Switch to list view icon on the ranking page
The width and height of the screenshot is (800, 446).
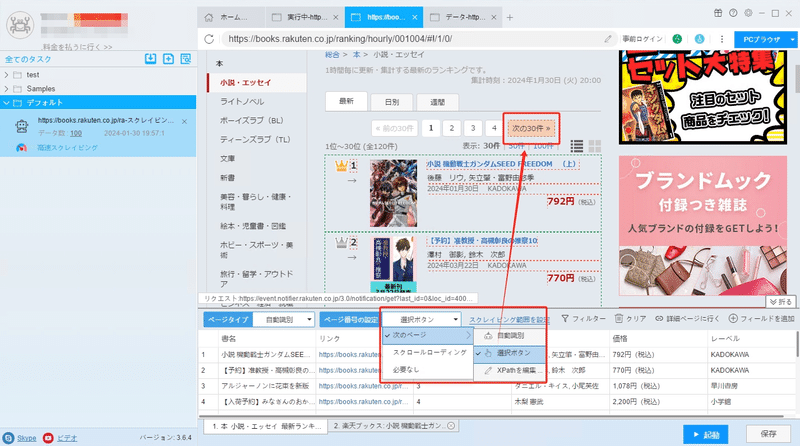point(577,146)
